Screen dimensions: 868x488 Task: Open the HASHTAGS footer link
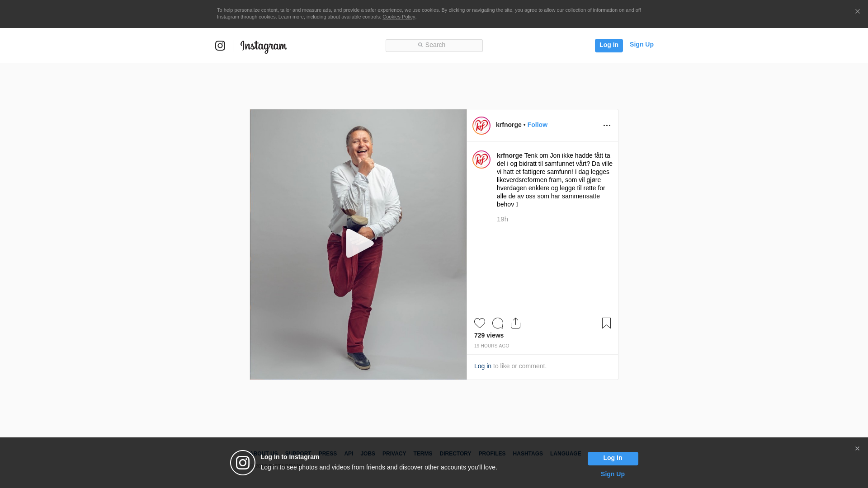click(x=528, y=454)
